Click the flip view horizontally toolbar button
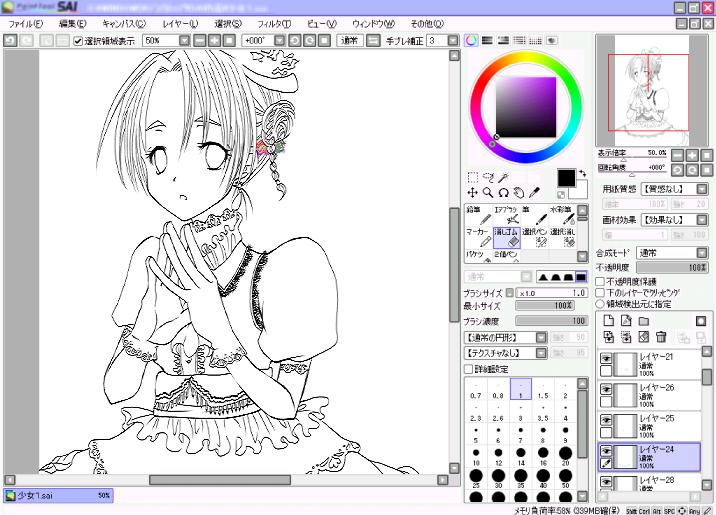Image resolution: width=716 pixels, height=515 pixels. (373, 41)
